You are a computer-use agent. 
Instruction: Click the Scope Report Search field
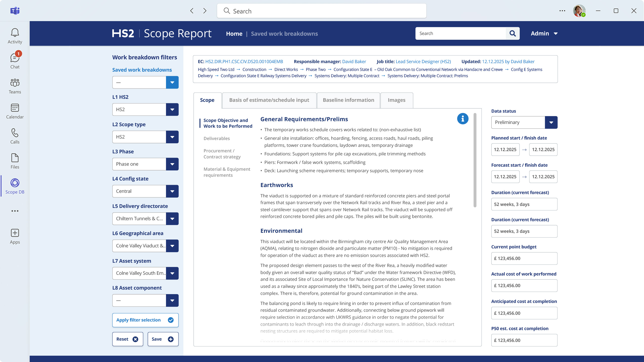point(461,33)
